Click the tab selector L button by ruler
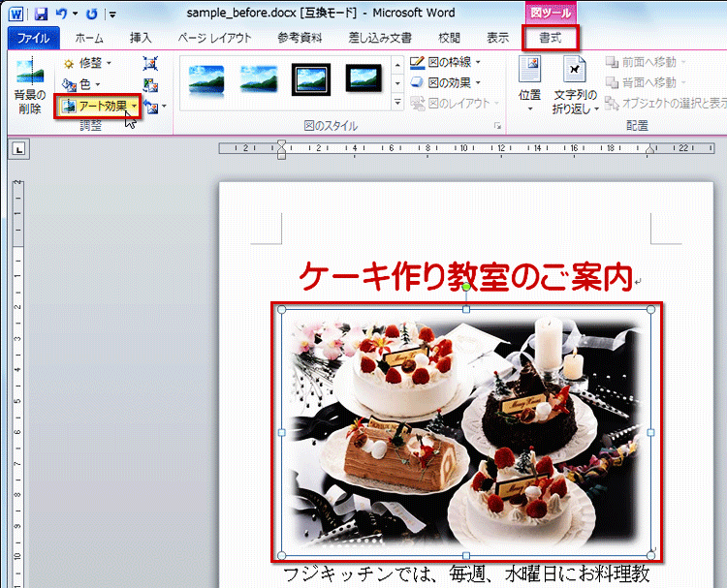 click(x=18, y=149)
